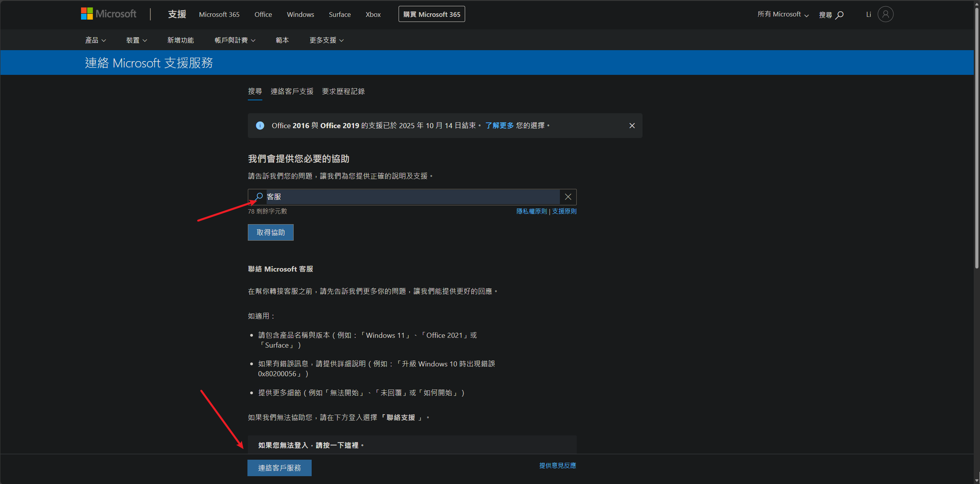
Task: Click the 聯絡 Microsoft 客服 heading text
Action: tap(280, 270)
